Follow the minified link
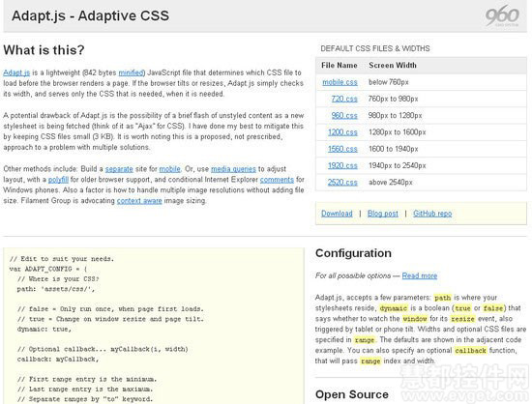 click(x=132, y=72)
